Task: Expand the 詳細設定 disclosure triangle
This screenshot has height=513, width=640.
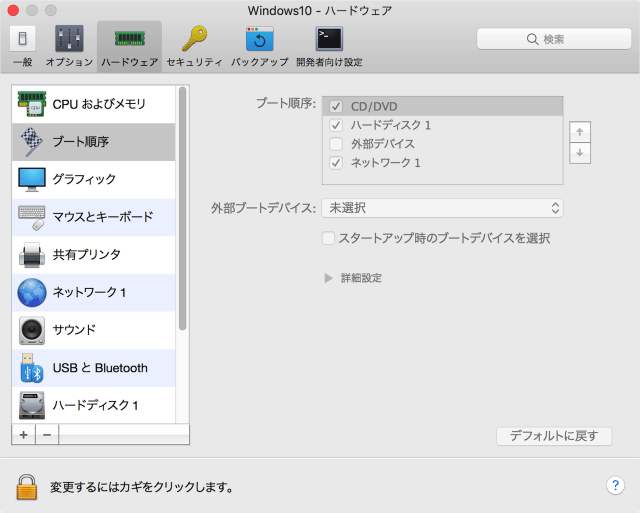Action: pos(328,278)
